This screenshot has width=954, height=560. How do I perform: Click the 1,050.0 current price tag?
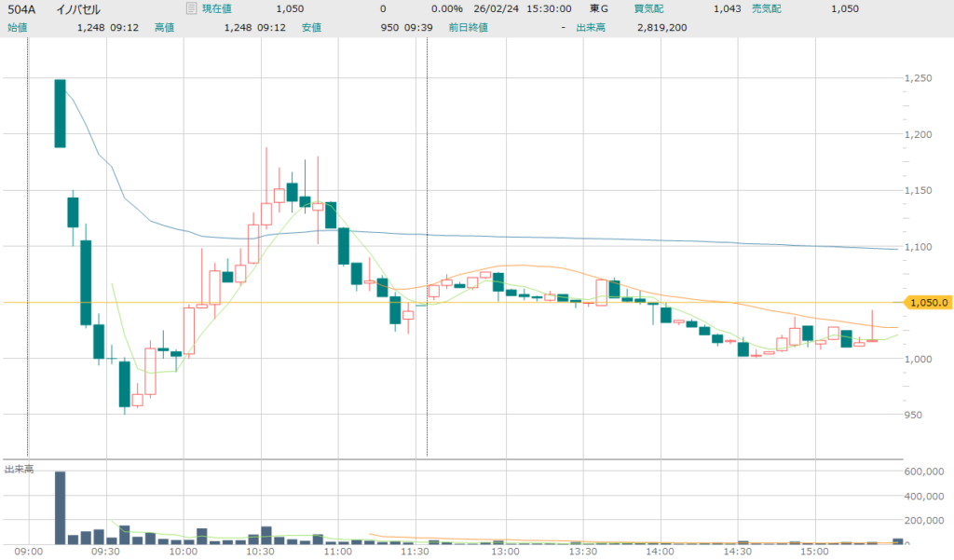927,303
